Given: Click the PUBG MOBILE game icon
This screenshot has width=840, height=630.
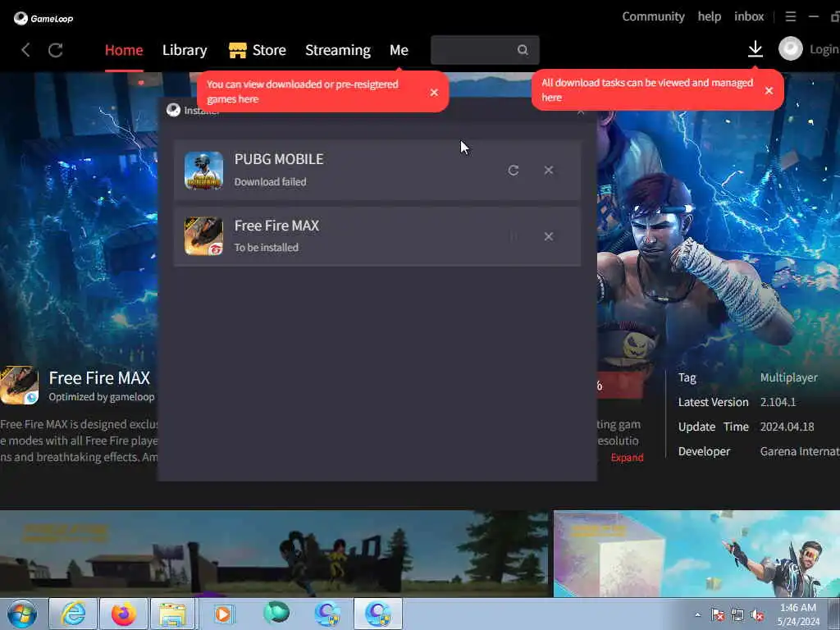Looking at the screenshot, I should pyautogui.click(x=203, y=171).
